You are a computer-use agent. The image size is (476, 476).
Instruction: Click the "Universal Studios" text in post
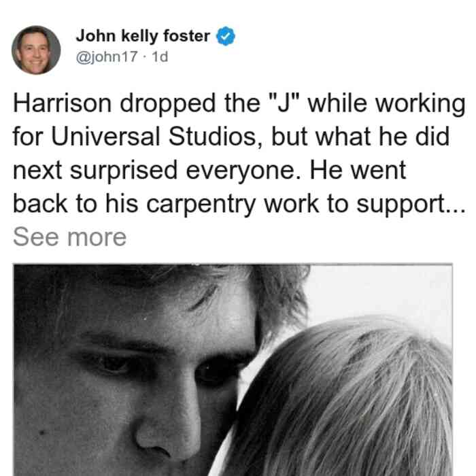point(154,137)
